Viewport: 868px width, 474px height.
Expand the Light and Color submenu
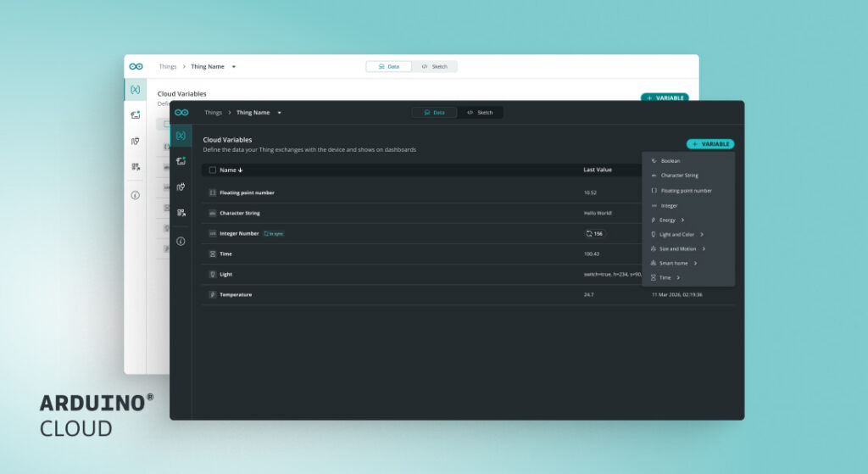(681, 235)
